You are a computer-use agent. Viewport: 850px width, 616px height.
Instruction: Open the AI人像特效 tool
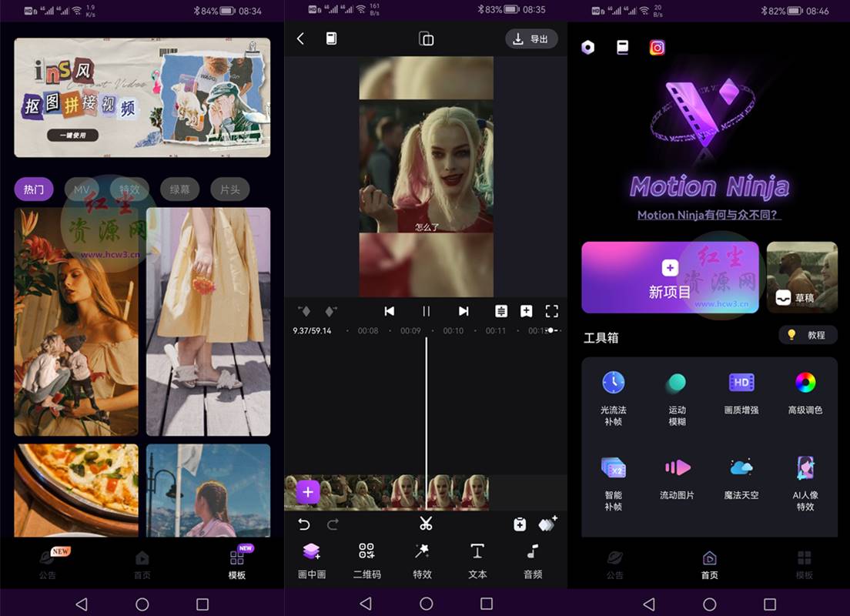(x=805, y=467)
